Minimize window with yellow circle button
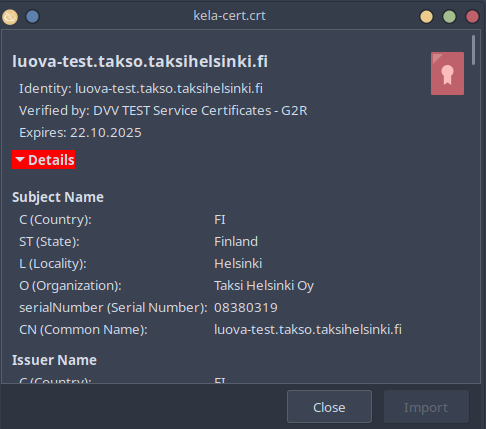486x429 pixels. click(426, 17)
